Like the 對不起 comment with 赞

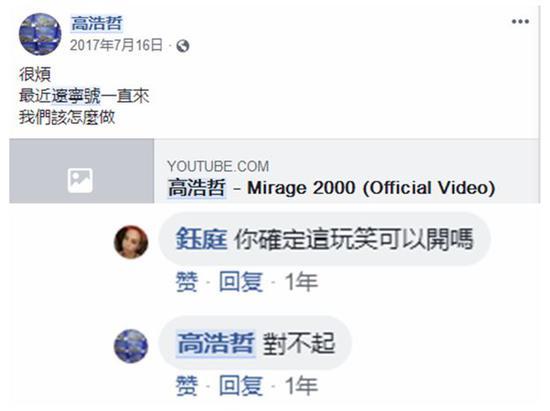pos(187,385)
